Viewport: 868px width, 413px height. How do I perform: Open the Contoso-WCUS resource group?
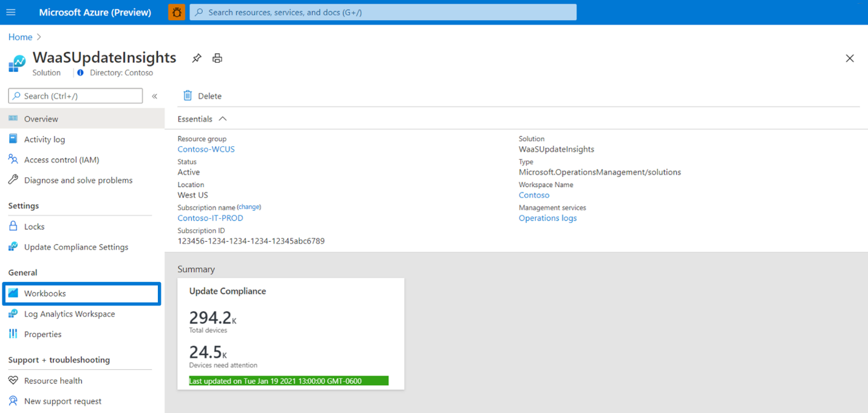pos(206,149)
